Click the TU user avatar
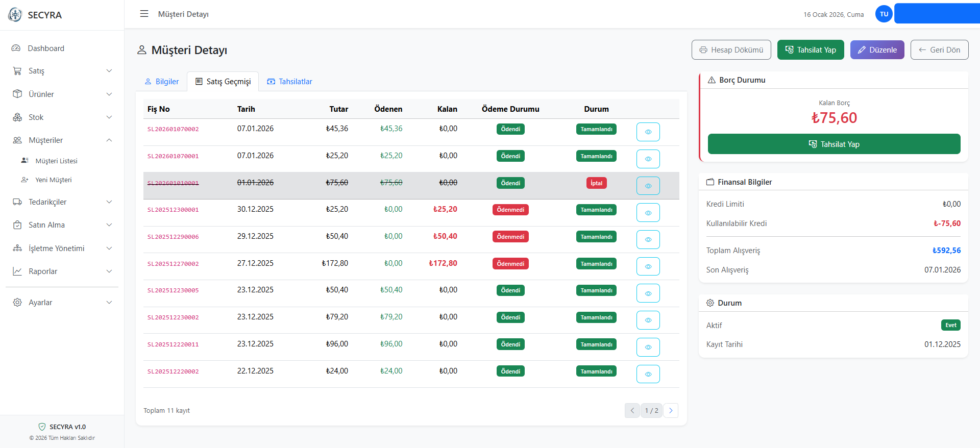This screenshot has height=448, width=980. pos(884,14)
